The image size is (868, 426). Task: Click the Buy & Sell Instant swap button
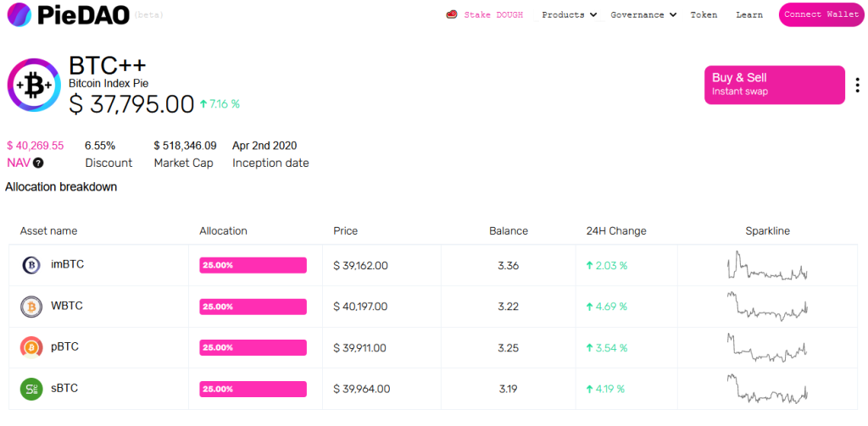[x=775, y=85]
